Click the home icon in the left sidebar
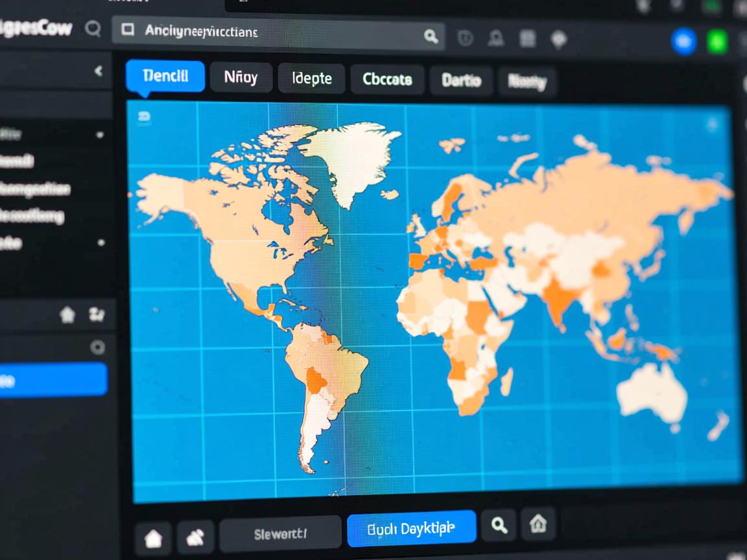Viewport: 747px width, 560px height. point(67,316)
